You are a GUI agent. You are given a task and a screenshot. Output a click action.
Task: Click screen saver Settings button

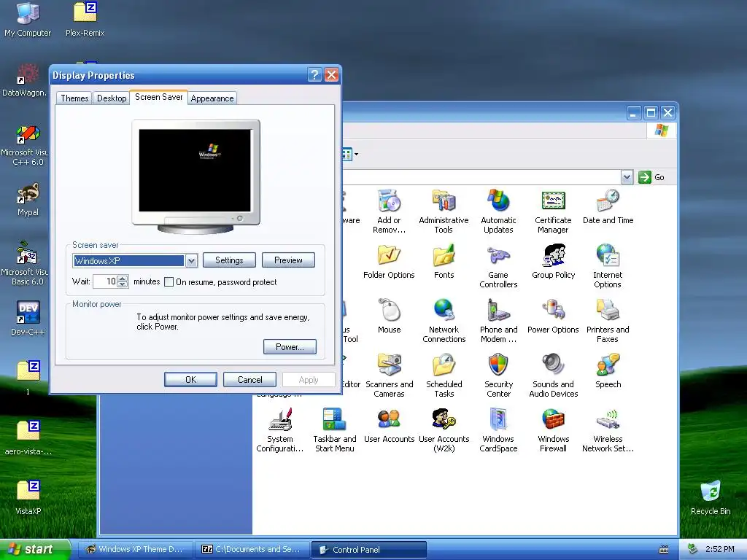229,260
